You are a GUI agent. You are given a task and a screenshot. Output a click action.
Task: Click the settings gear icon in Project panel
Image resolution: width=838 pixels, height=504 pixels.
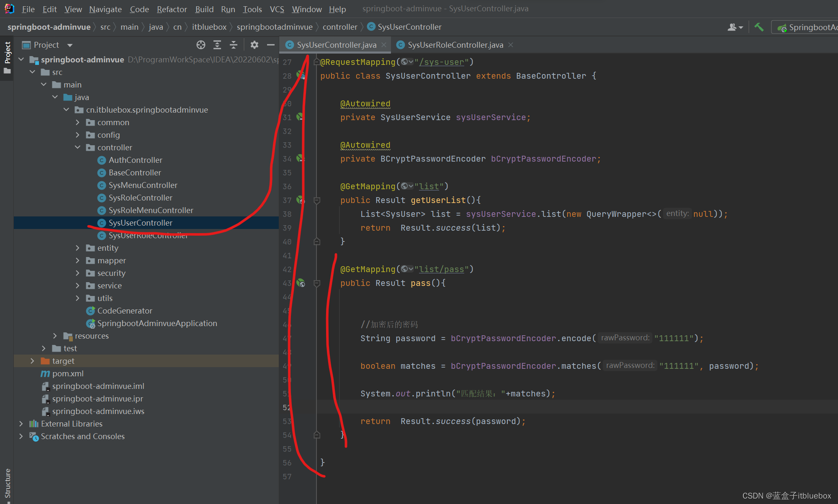[x=254, y=44]
